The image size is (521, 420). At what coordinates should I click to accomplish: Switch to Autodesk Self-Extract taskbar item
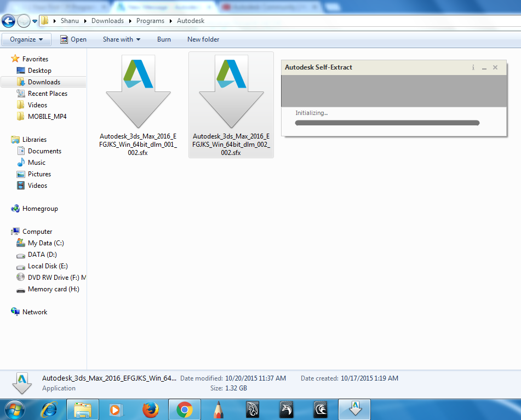[x=354, y=410]
